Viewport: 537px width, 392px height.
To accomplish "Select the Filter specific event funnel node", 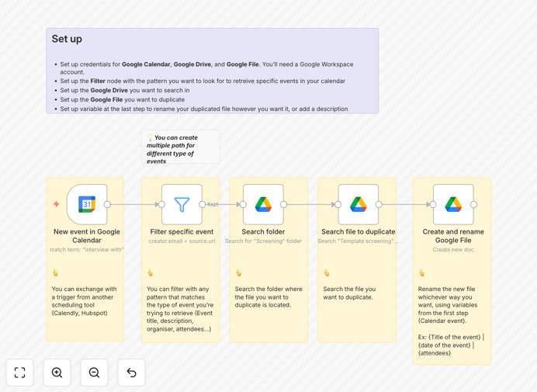I will click(x=182, y=204).
